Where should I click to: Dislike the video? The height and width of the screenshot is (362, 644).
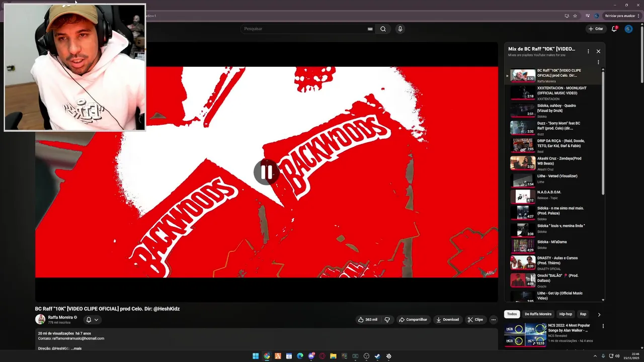387,319
